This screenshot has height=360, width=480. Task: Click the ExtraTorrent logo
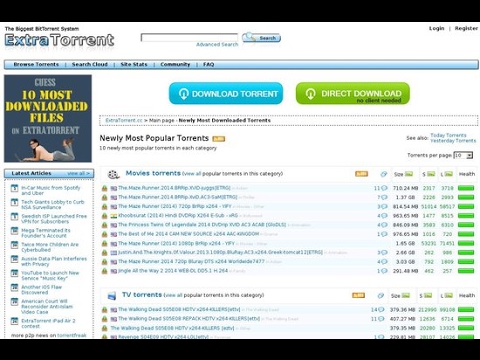coord(59,40)
